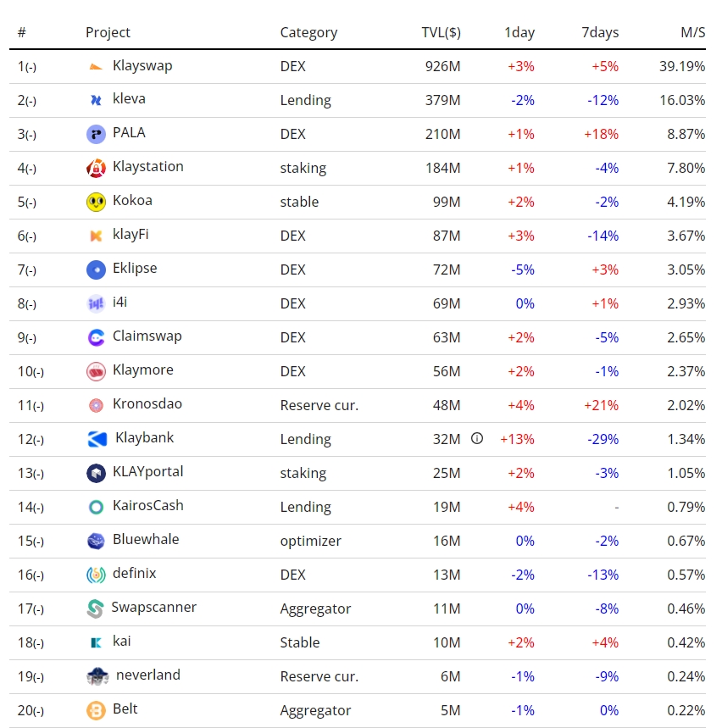The height and width of the screenshot is (728, 722).
Task: Click the Eklipse blue circle icon
Action: tap(96, 270)
